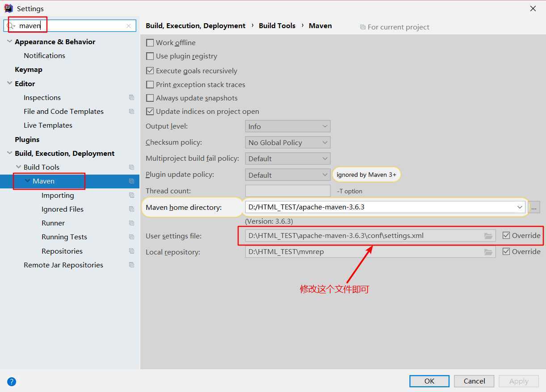Click the IntelliJ logo in title bar
Screen dimensions: 546x392
click(x=8, y=8)
